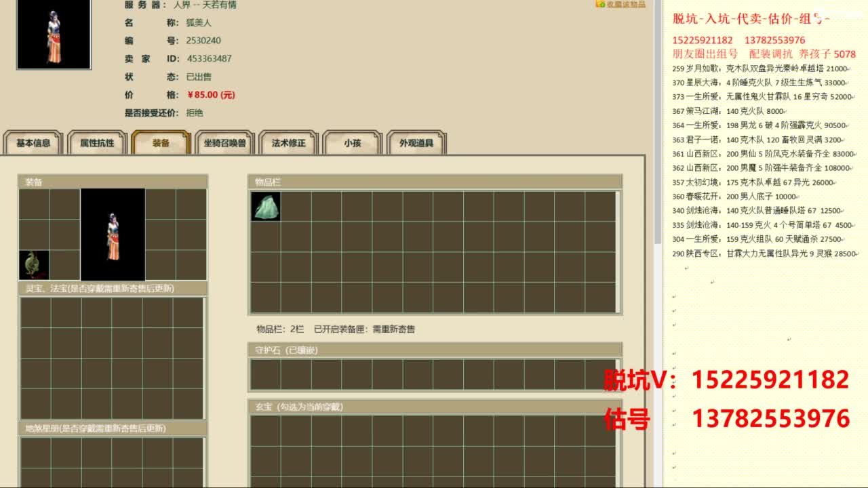This screenshot has width=868, height=488.
Task: Click the seller ID 453363487 text
Action: [209, 59]
